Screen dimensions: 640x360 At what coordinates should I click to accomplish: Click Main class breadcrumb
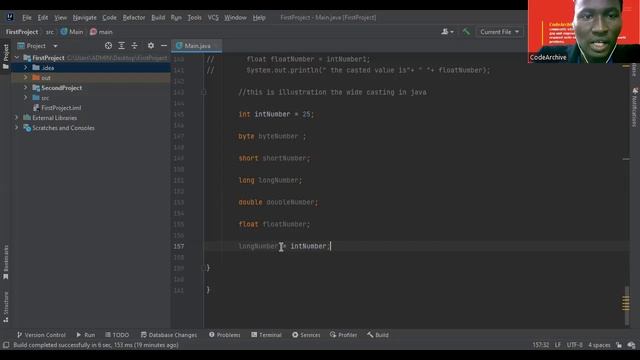[x=72, y=32]
